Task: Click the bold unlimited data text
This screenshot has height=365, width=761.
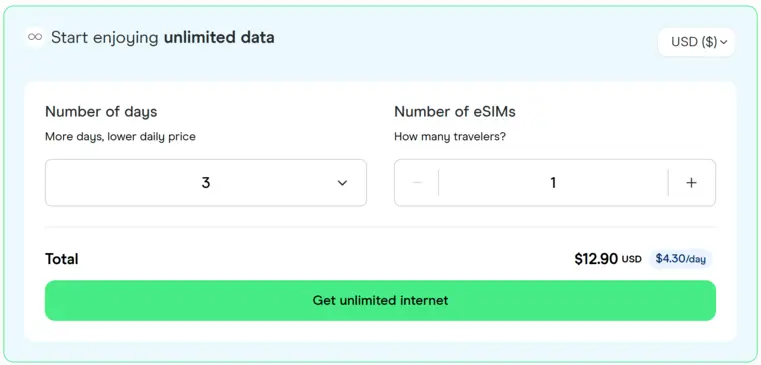Action: tap(219, 37)
